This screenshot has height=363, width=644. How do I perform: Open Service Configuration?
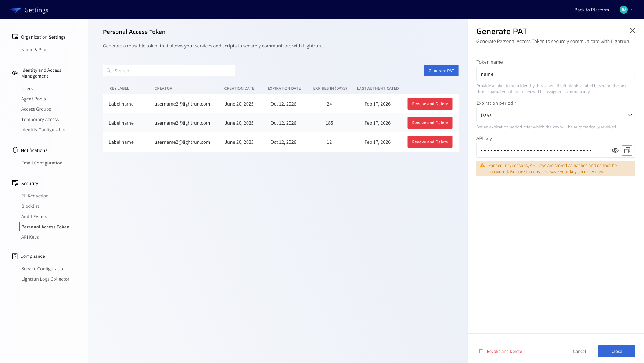[x=43, y=269]
